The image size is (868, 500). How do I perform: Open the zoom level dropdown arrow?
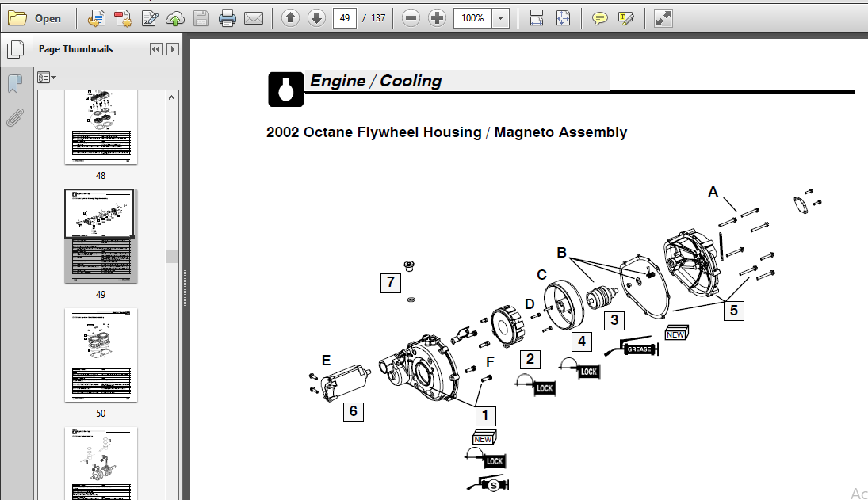pos(500,18)
